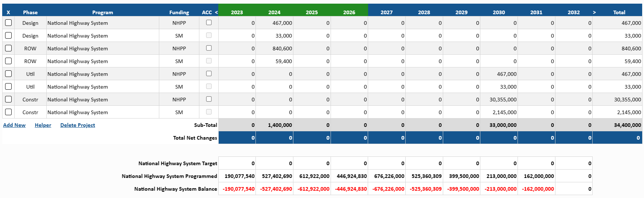Select the 2031 year header
The height and width of the screenshot is (198, 644).
(536, 12)
